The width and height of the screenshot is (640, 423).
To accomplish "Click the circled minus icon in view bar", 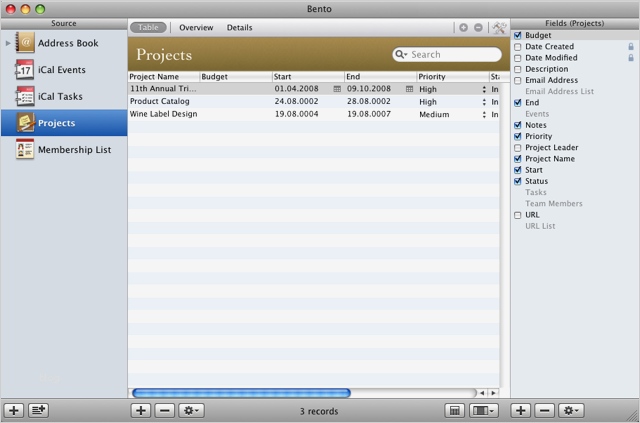I will 478,27.
